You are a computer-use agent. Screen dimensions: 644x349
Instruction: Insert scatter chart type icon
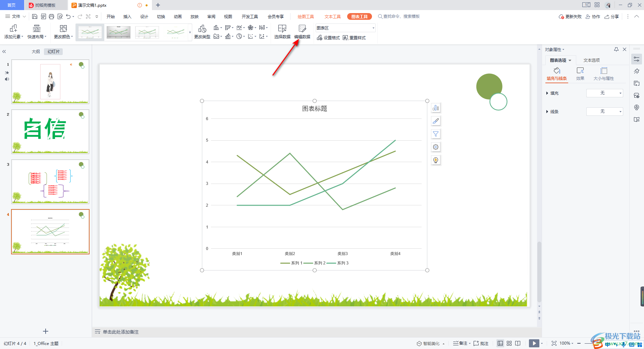(251, 36)
